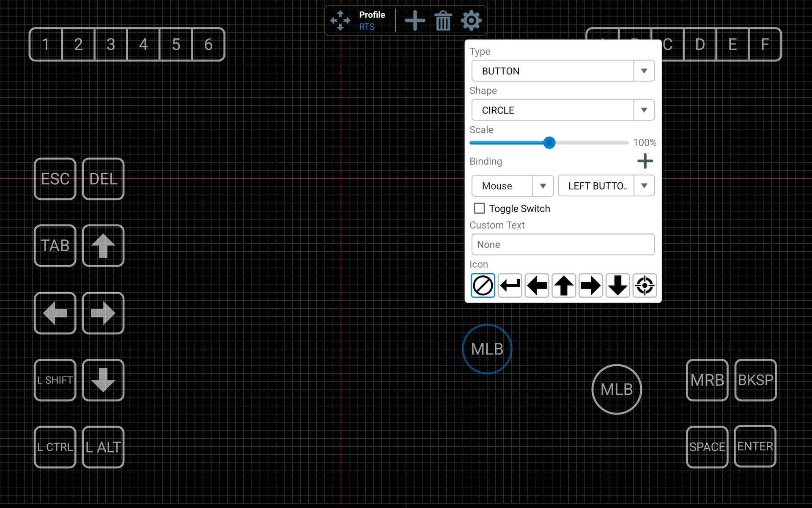Image resolution: width=812 pixels, height=508 pixels.
Task: Click the Custom Text input field
Action: (x=562, y=244)
